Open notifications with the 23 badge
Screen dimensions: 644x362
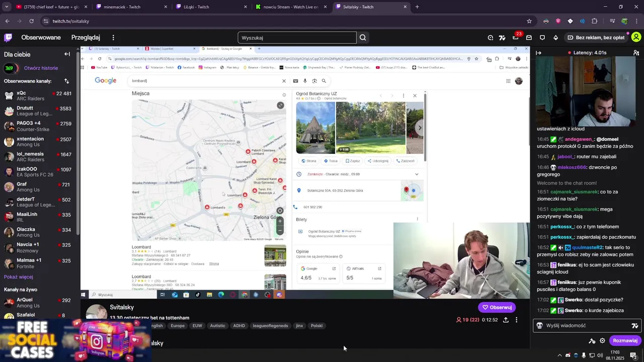[x=516, y=37]
